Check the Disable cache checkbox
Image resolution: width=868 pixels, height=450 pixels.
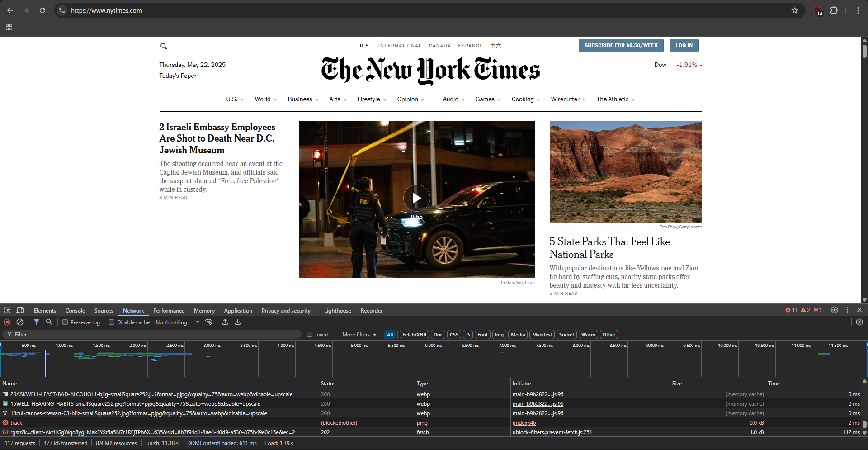pos(112,322)
